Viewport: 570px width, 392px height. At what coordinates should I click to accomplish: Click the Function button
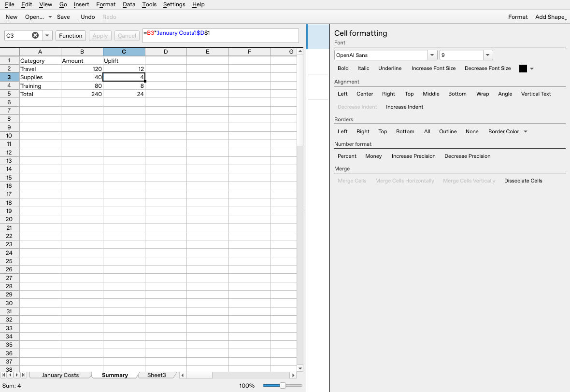pyautogui.click(x=71, y=36)
